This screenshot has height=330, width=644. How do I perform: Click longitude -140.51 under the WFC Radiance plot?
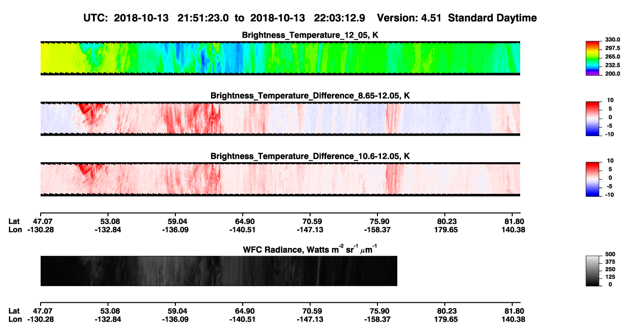tap(242, 319)
